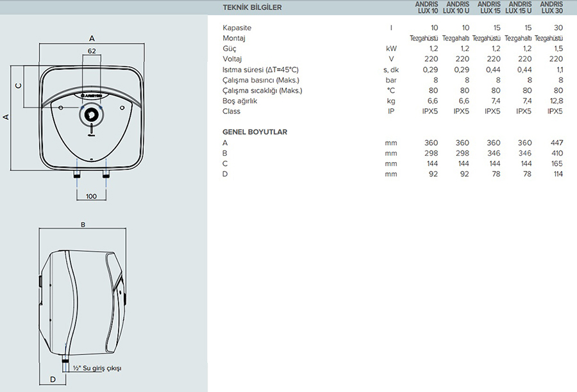This screenshot has height=392, width=577.
Task: Click dimension D value 92 for LUX 10 U
Action: (x=465, y=174)
